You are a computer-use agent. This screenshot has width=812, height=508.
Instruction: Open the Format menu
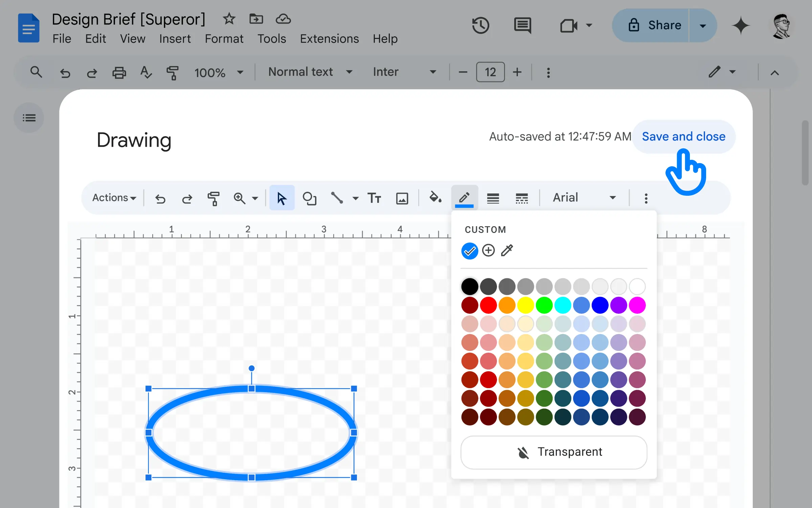(x=224, y=39)
